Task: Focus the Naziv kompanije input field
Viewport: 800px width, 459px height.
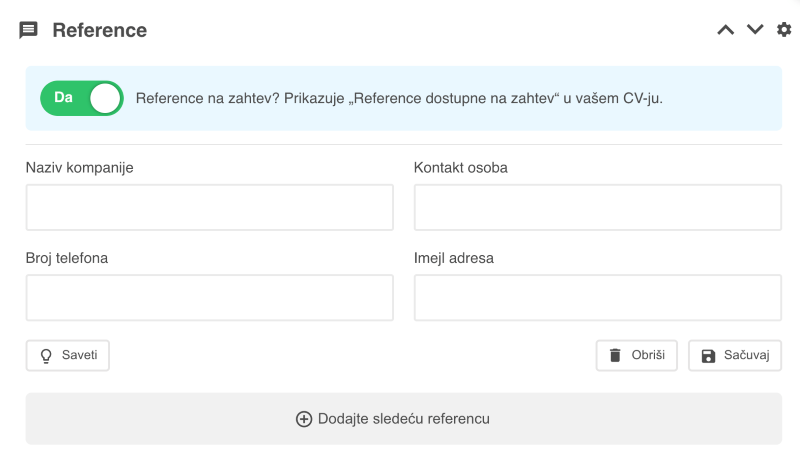Action: [x=210, y=208]
